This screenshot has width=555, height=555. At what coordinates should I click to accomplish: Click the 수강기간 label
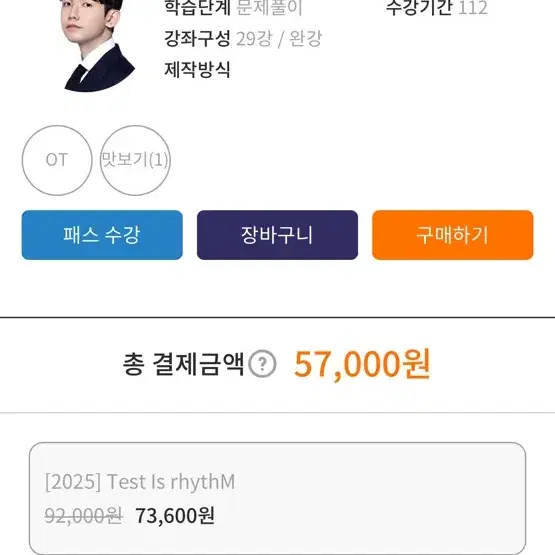tap(419, 8)
